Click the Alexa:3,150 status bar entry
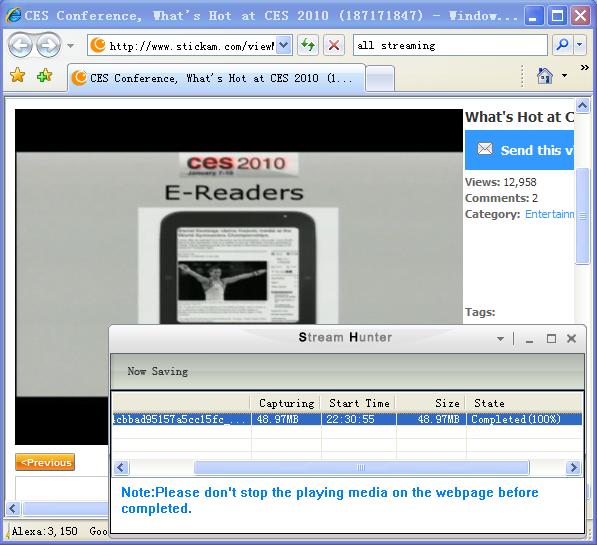597x545 pixels. 45,531
